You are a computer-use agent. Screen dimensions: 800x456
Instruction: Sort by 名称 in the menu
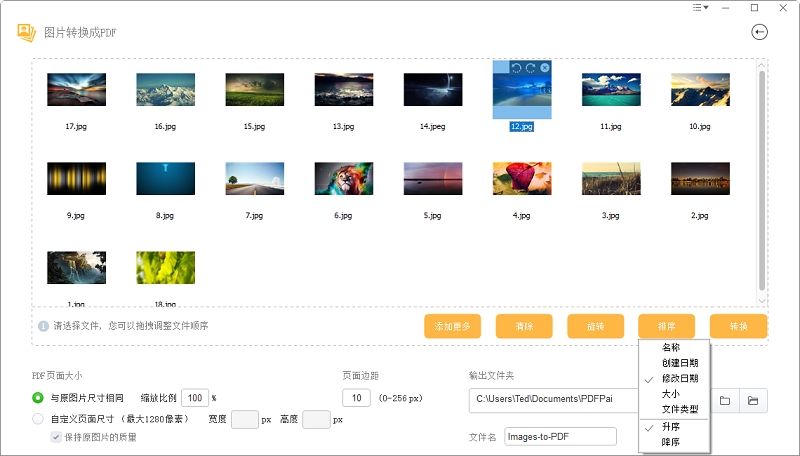[673, 349]
